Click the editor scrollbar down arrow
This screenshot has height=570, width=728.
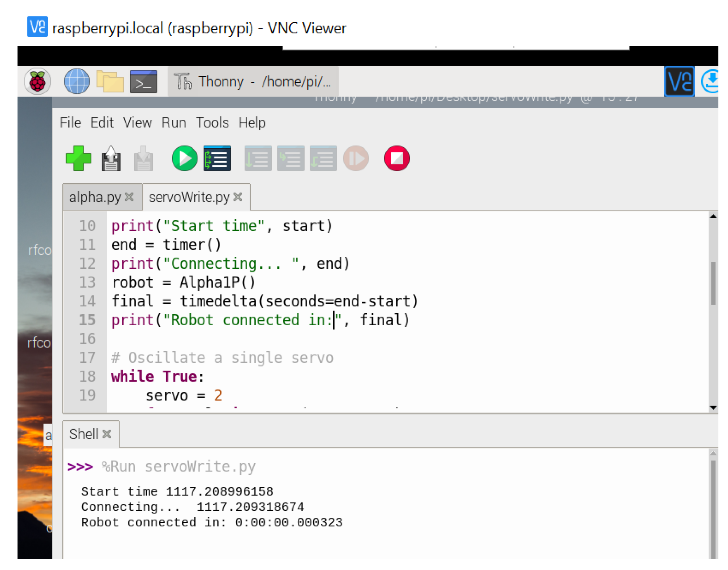[x=713, y=407]
